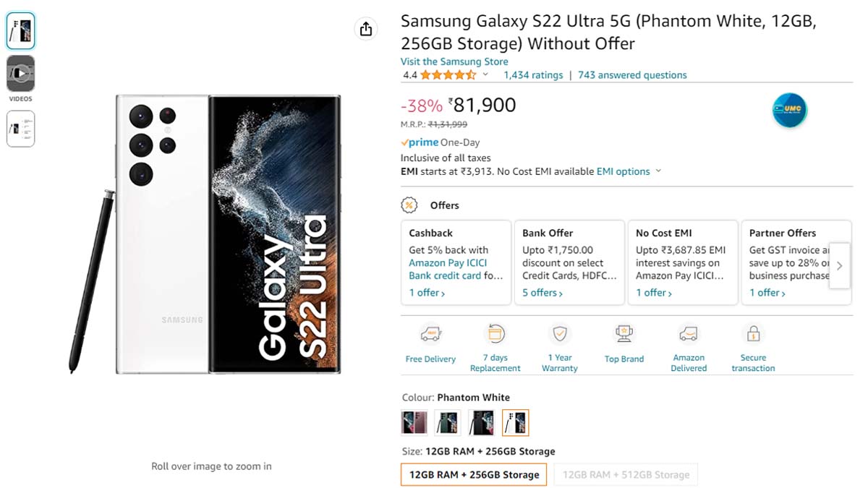Click the UMC seller logo badge
Viewport: 868px width, 488px height.
(x=789, y=111)
